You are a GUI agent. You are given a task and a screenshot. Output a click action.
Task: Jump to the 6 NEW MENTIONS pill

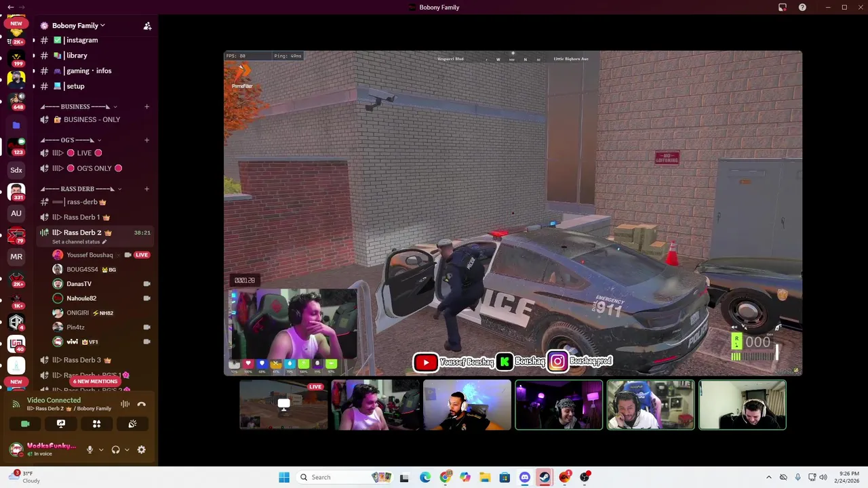click(x=95, y=382)
